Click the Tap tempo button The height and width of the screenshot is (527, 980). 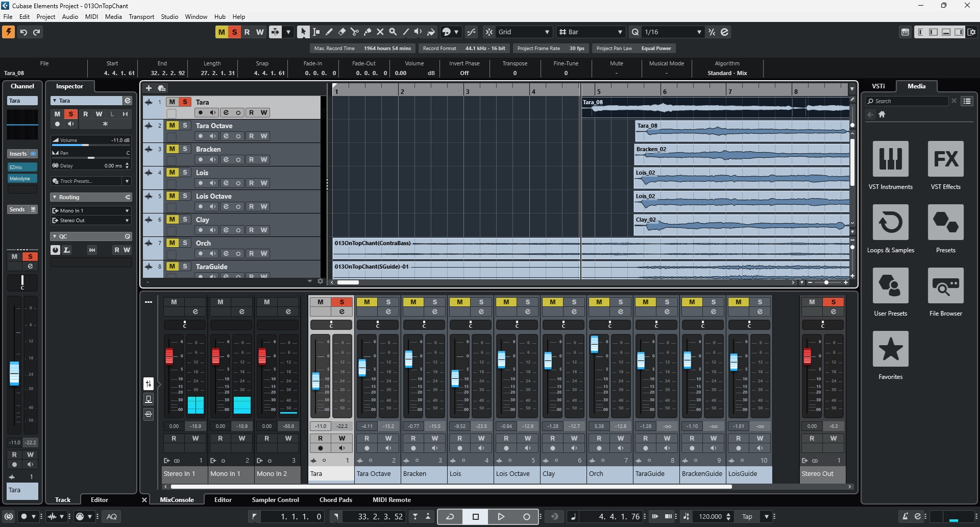[x=747, y=516]
